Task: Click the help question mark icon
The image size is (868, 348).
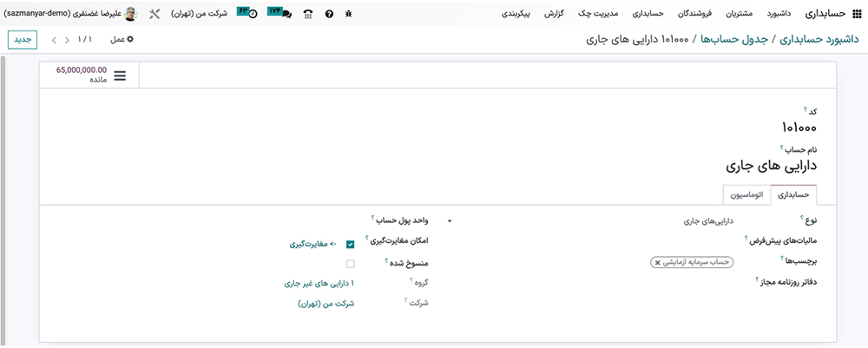Action: 329,15
